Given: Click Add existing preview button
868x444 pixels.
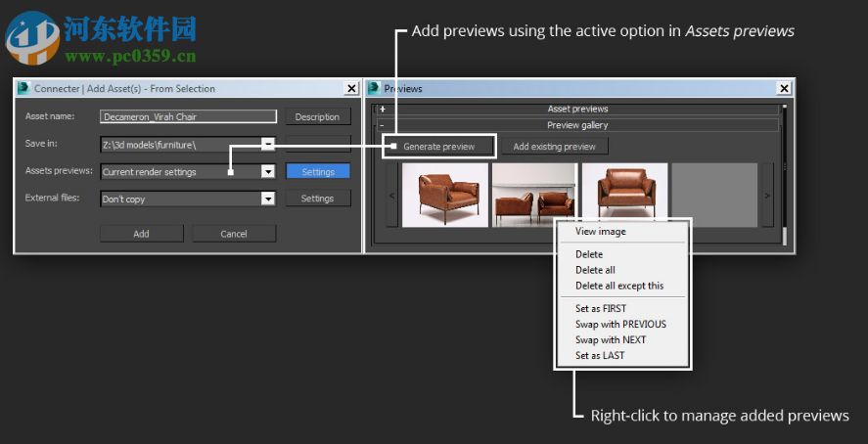Looking at the screenshot, I should click(554, 147).
